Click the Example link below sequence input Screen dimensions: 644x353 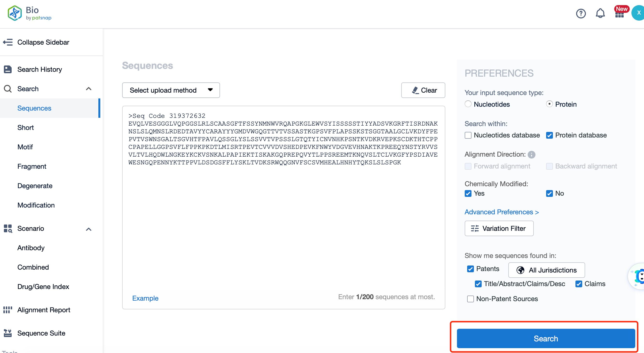(x=145, y=298)
